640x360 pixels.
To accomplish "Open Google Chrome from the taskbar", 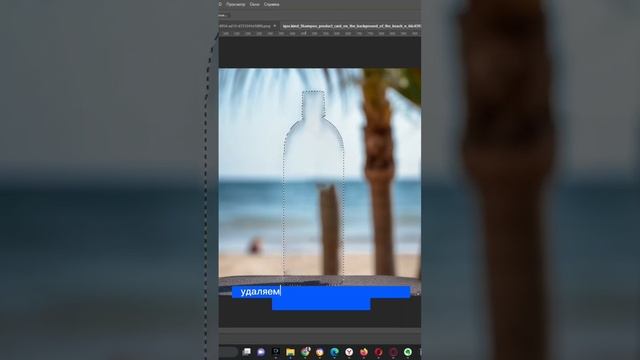I will (305, 352).
